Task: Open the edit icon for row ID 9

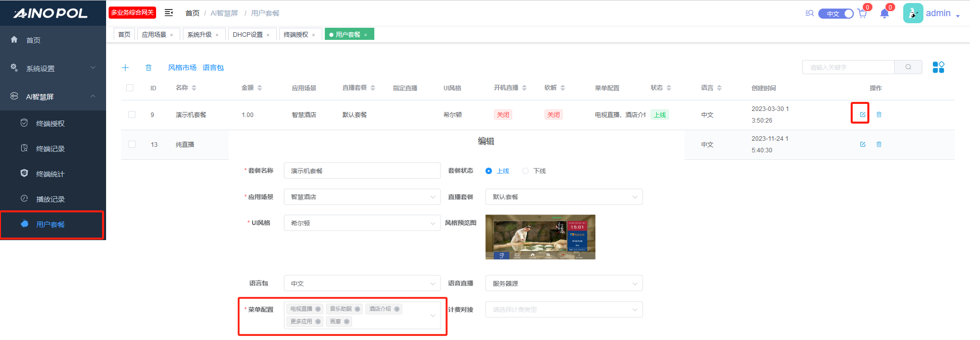Action: click(862, 115)
